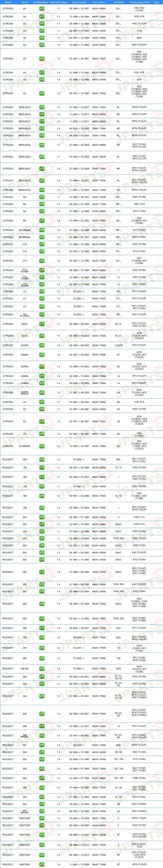
Task: Click fuel icon in AX K1F row
Action: point(42,80)
